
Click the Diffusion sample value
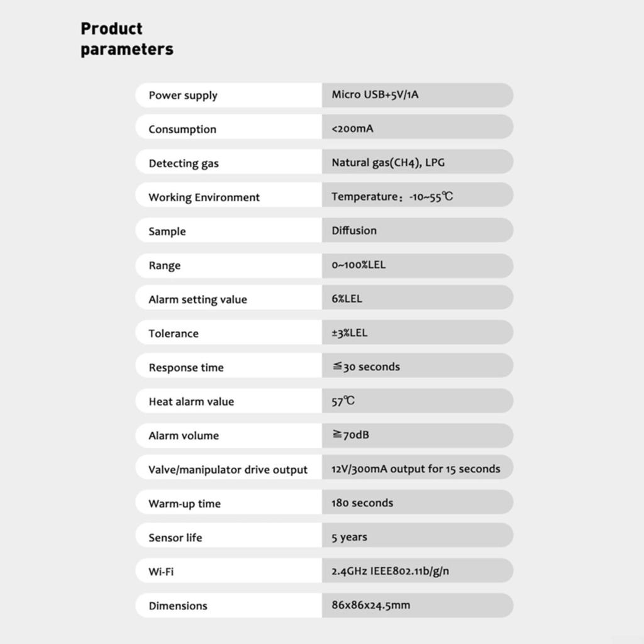point(354,231)
